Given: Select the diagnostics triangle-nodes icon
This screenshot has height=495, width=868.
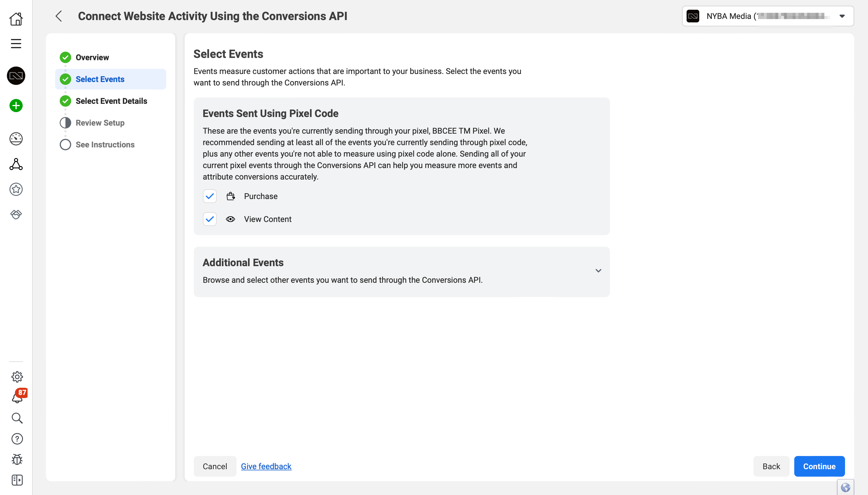Looking at the screenshot, I should pyautogui.click(x=16, y=165).
